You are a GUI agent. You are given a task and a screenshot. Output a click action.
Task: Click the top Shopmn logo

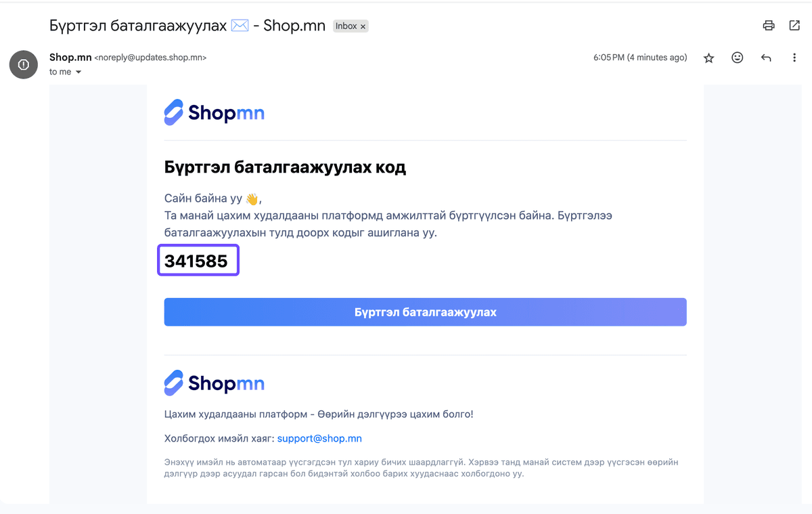click(215, 112)
